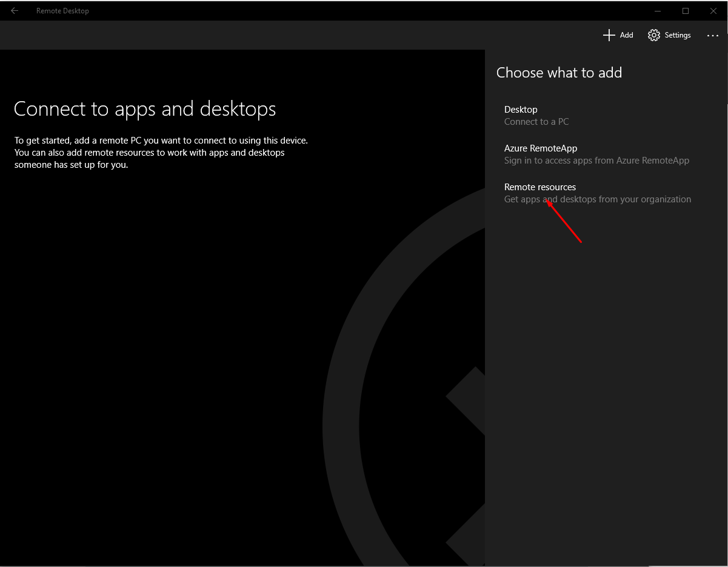
Task: Choose the Azure RemoteApp option
Action: coord(540,148)
